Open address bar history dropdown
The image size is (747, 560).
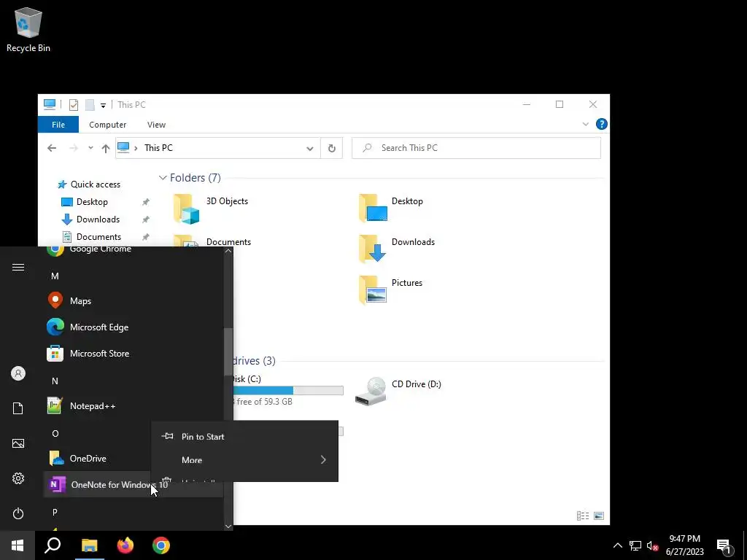[x=309, y=148]
